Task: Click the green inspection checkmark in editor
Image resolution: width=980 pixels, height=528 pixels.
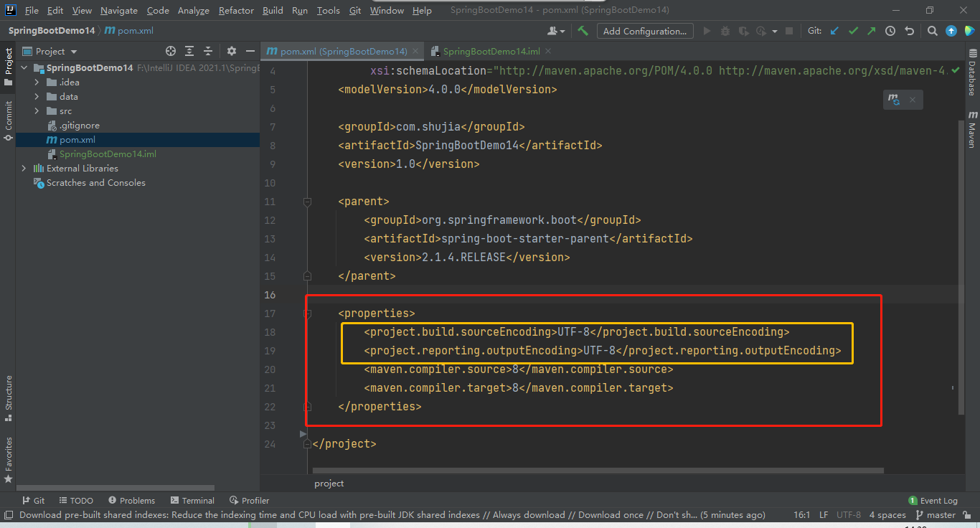Action: [x=956, y=71]
